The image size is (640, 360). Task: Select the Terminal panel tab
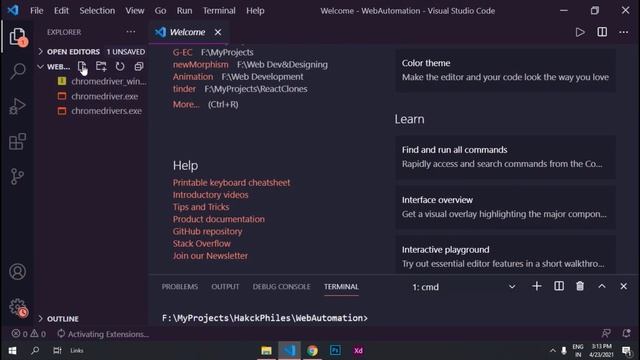click(x=341, y=287)
